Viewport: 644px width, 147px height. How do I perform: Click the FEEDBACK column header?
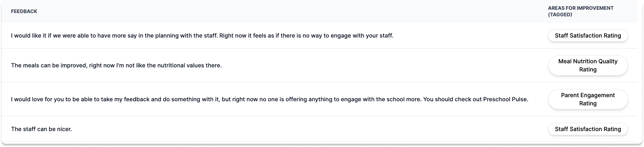24,11
